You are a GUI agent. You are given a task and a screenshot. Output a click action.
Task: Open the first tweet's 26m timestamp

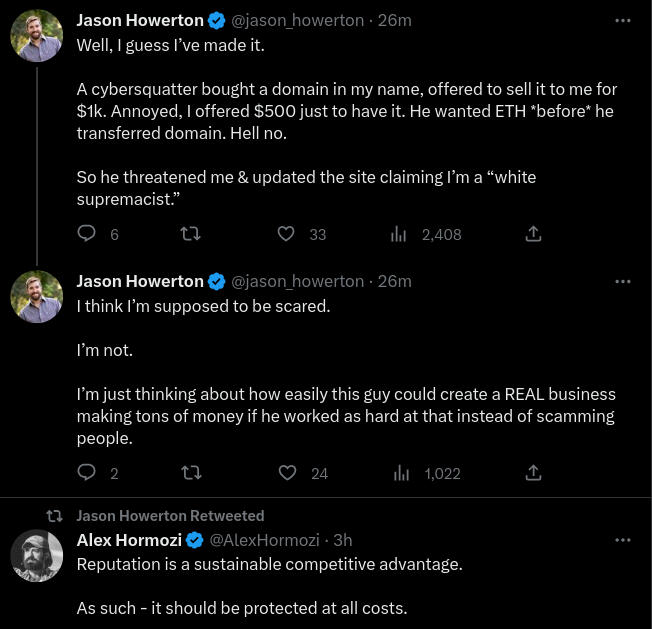(395, 20)
